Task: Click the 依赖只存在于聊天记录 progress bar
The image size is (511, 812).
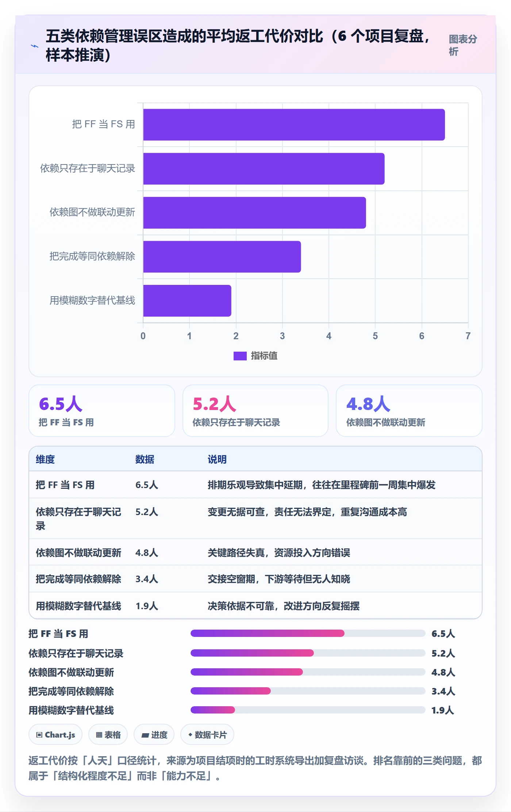Action: point(308,653)
